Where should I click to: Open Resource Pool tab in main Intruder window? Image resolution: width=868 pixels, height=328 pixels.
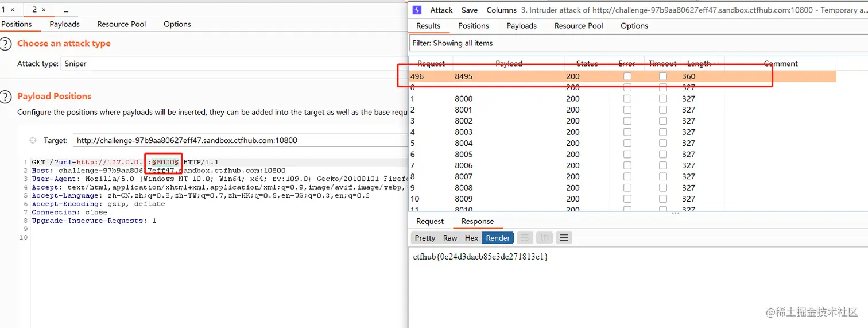(122, 24)
